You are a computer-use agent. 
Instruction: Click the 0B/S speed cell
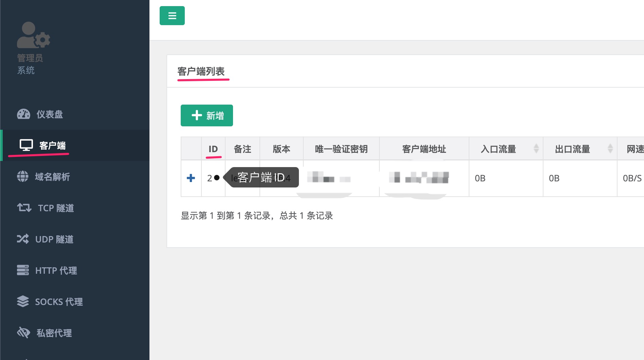(x=631, y=178)
